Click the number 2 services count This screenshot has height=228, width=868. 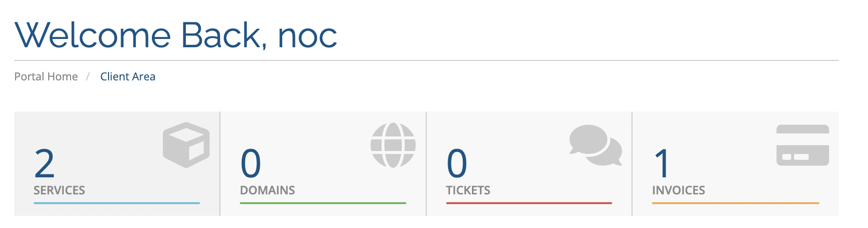[x=44, y=164]
